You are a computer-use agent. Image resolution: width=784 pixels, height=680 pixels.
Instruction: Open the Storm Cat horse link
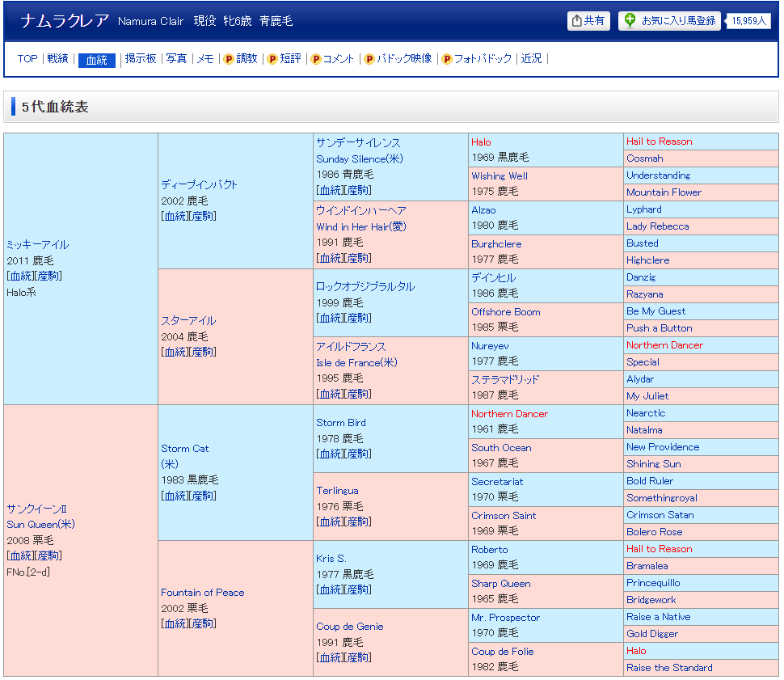(x=184, y=449)
